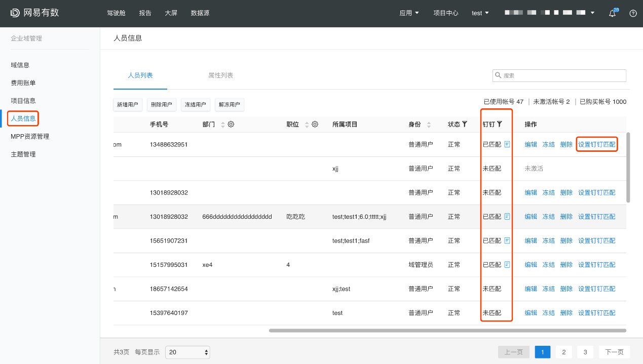Delete the user with phone 13488632951
643x364 pixels.
pos(566,144)
